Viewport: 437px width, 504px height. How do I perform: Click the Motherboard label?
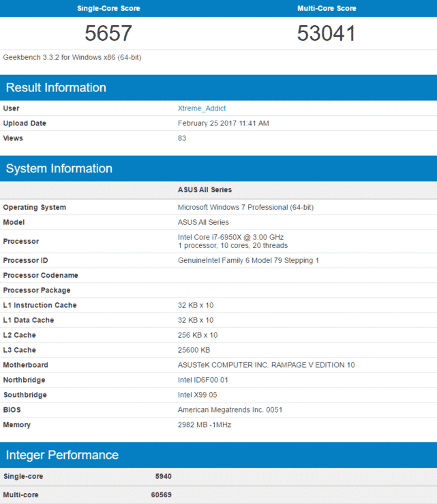[25, 365]
